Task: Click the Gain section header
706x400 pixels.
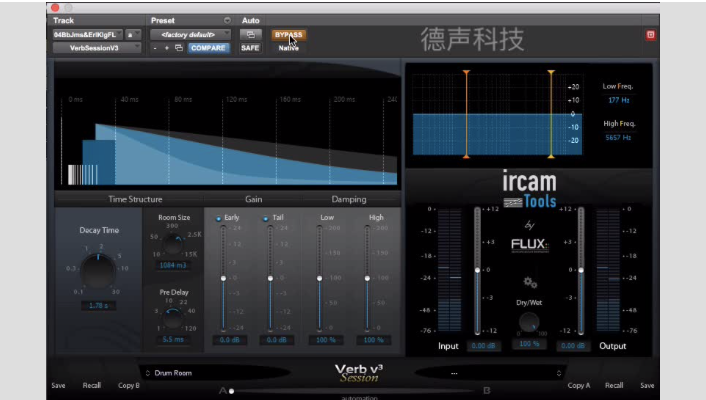Action: pos(253,199)
